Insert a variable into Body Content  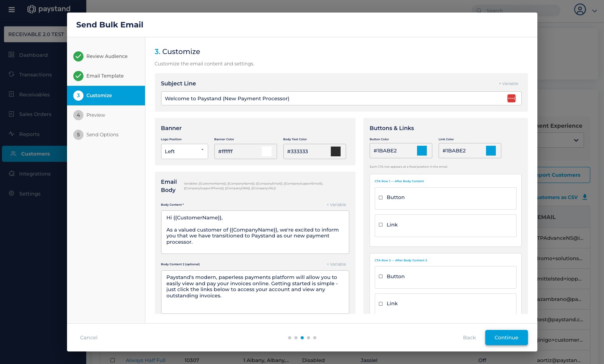[x=337, y=205]
